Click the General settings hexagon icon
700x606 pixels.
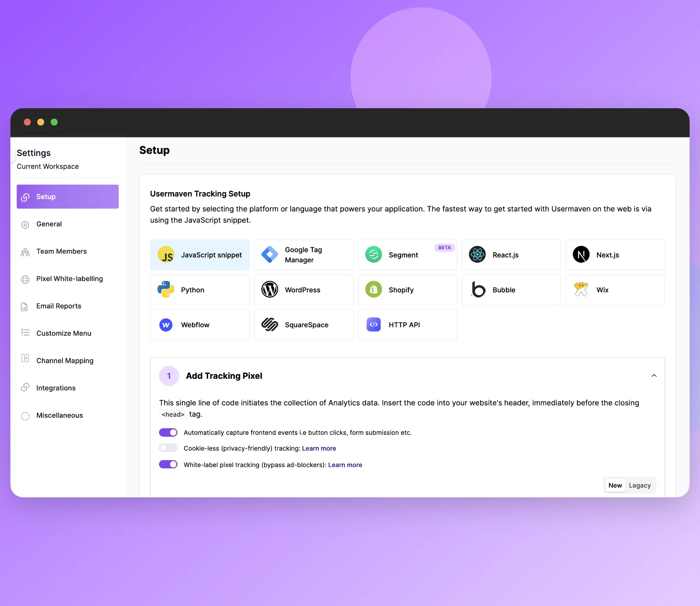click(25, 225)
